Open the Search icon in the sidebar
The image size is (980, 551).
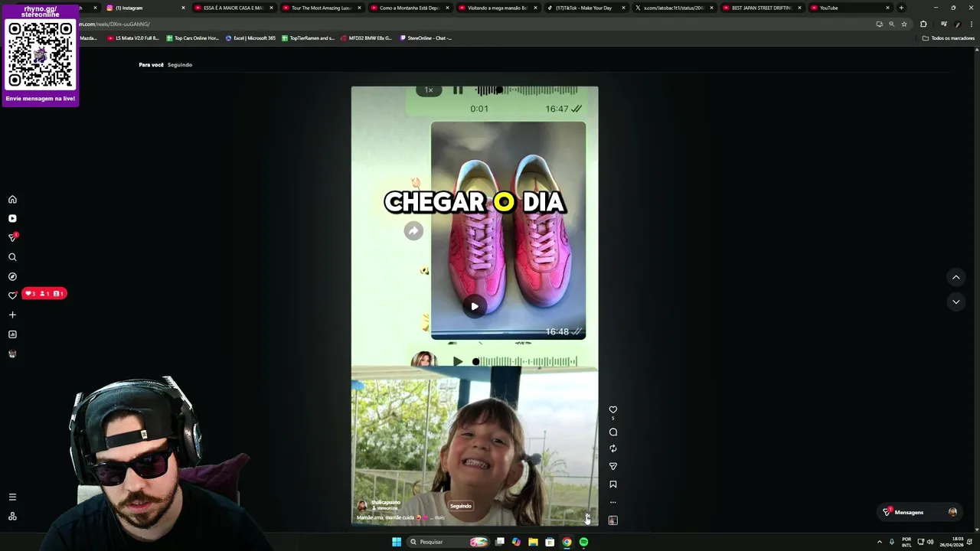point(12,257)
